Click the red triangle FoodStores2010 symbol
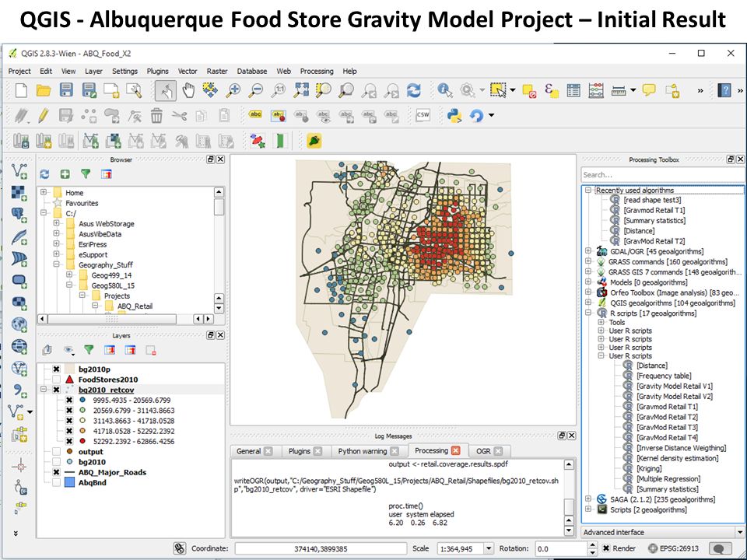 click(69, 380)
